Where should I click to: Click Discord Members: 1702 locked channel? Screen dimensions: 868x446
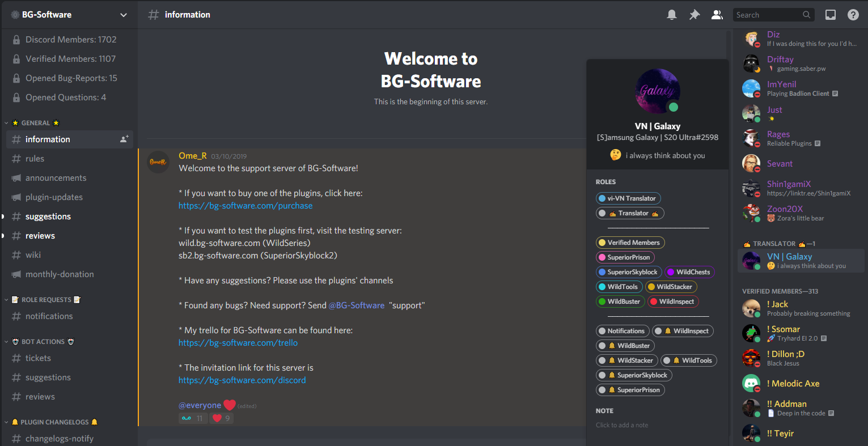click(x=70, y=40)
